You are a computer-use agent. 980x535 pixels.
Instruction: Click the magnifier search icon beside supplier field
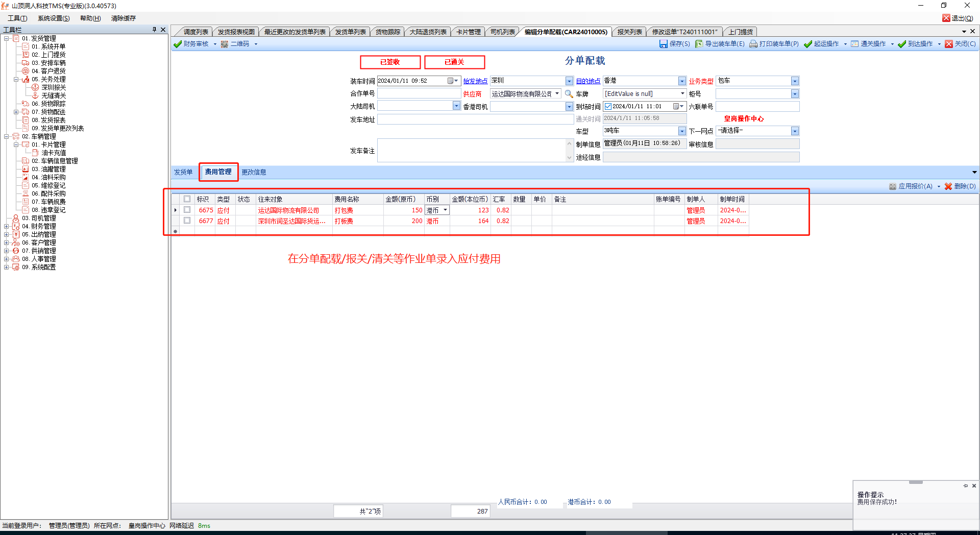click(569, 94)
